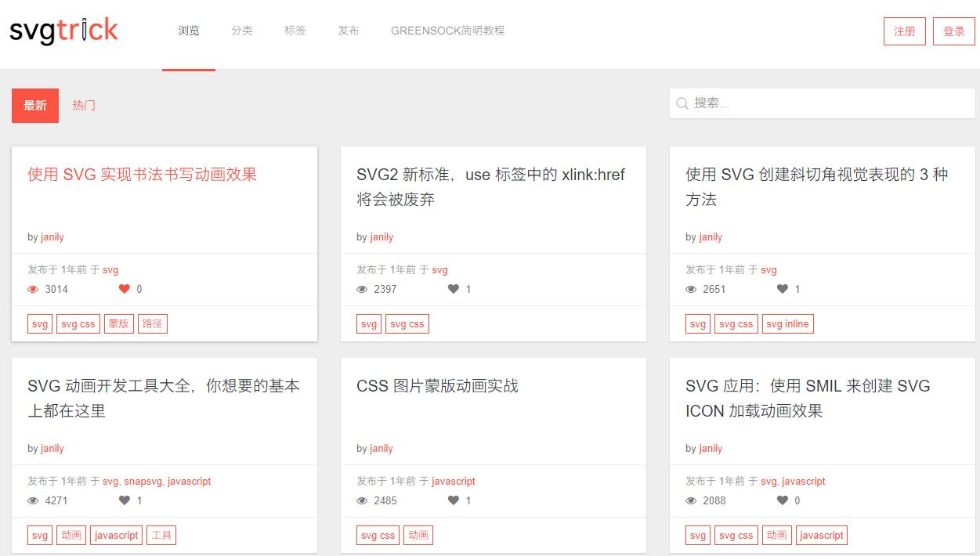Click the 路径 tag on the first card

[x=153, y=324]
